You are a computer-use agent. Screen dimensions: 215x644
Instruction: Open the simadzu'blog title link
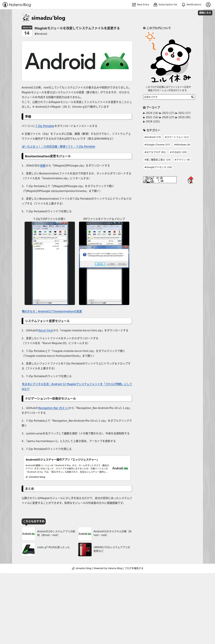(x=48, y=18)
